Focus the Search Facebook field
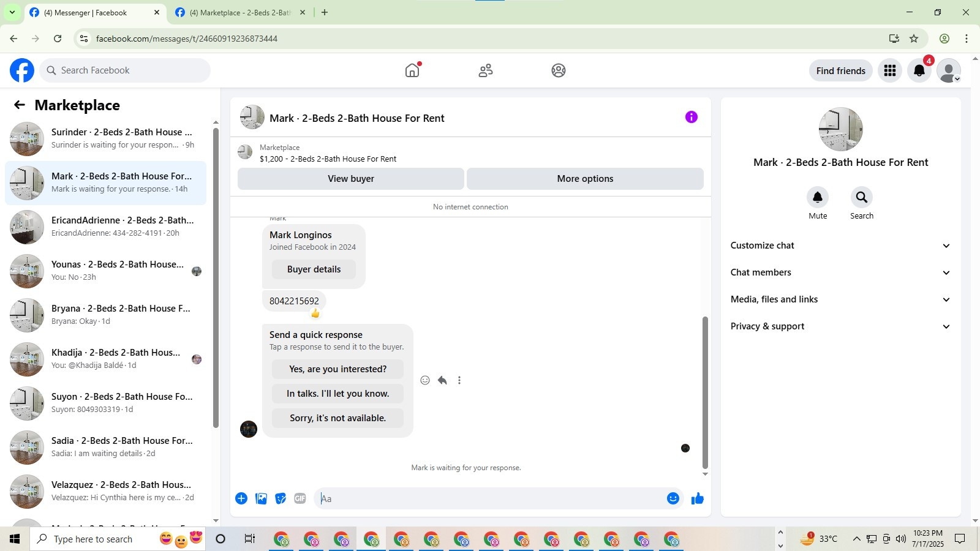This screenshot has height=551, width=980. [125, 70]
